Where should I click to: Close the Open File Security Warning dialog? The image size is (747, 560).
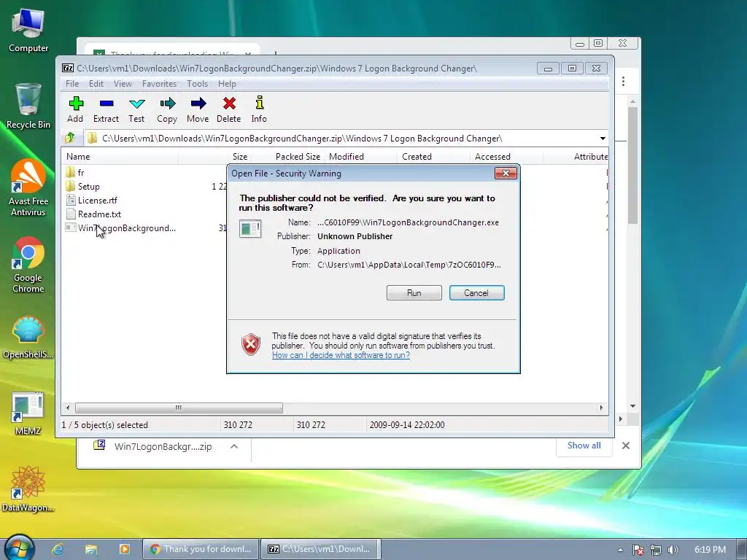click(506, 174)
